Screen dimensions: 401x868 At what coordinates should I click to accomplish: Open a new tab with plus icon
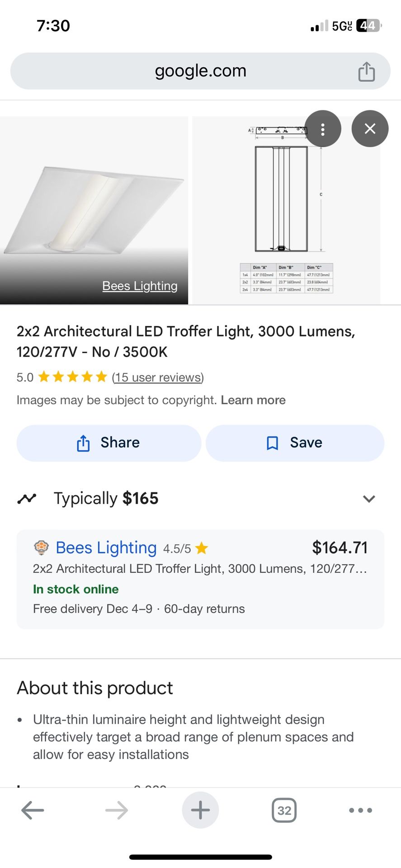pos(200,810)
